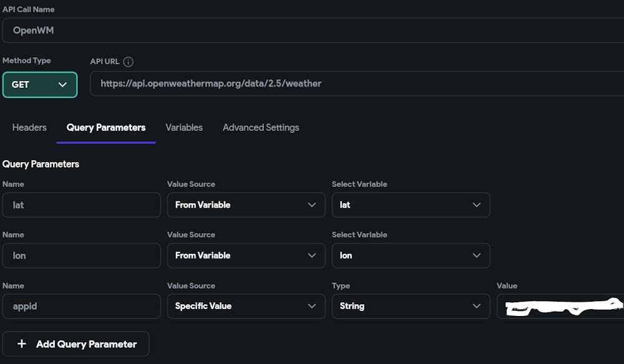Click the appid Value input field

tap(560, 306)
